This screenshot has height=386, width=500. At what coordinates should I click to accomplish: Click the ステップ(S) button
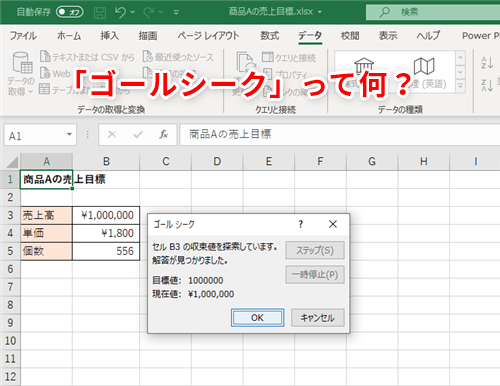[x=315, y=250]
